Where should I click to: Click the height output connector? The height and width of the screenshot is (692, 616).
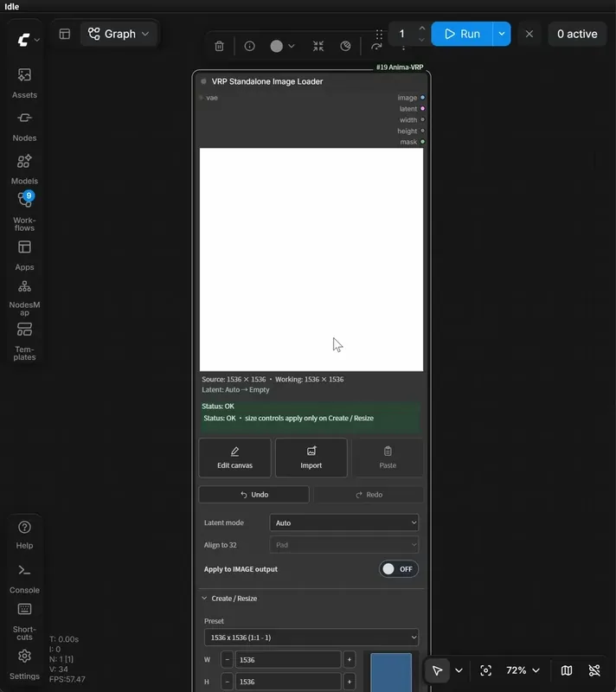tap(422, 131)
